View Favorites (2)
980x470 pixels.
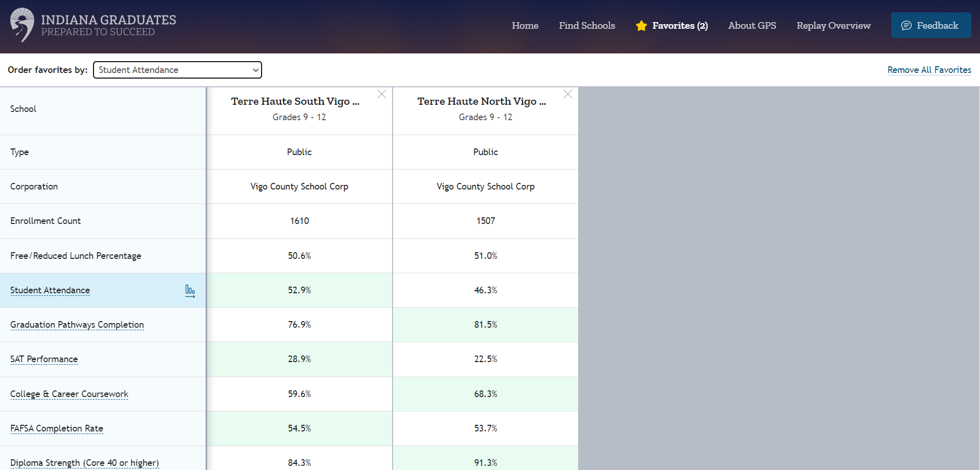679,26
